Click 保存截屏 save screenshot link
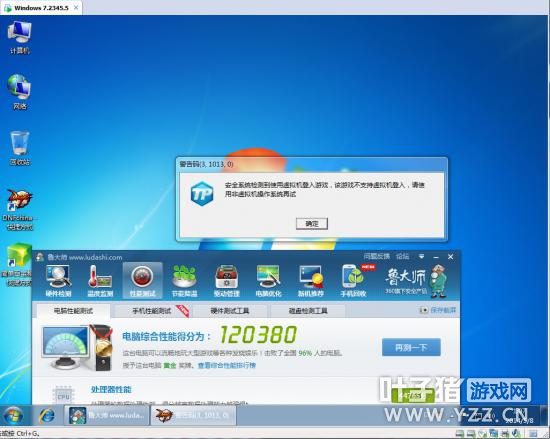 pos(438,310)
